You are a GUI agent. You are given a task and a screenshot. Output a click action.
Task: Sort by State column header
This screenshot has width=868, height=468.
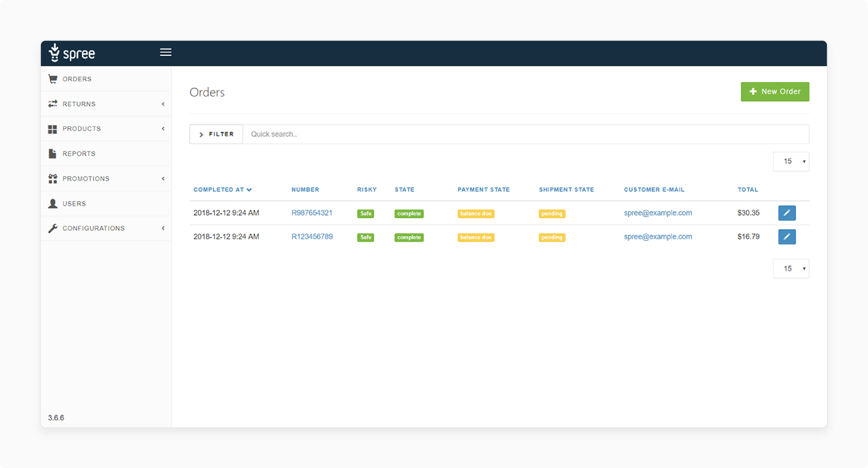pyautogui.click(x=405, y=190)
